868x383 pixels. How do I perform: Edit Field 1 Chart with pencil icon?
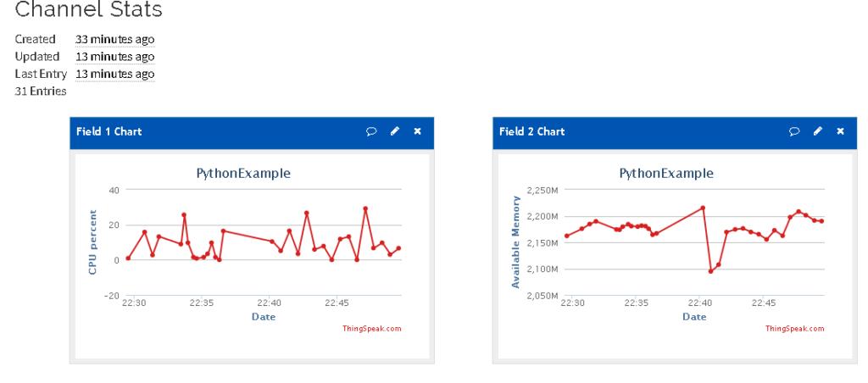click(x=395, y=131)
